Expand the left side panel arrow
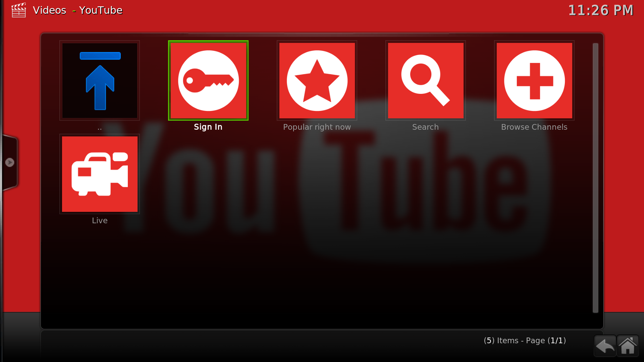This screenshot has width=644, height=362. (x=10, y=163)
